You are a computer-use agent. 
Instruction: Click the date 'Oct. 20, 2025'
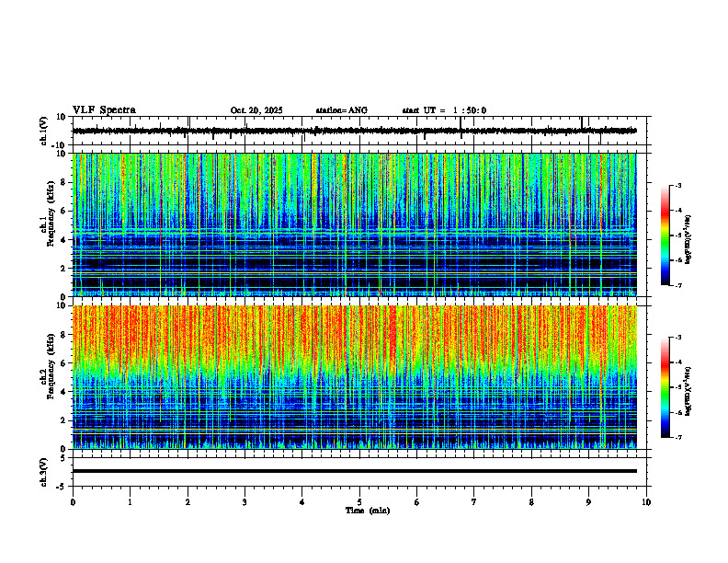256,110
